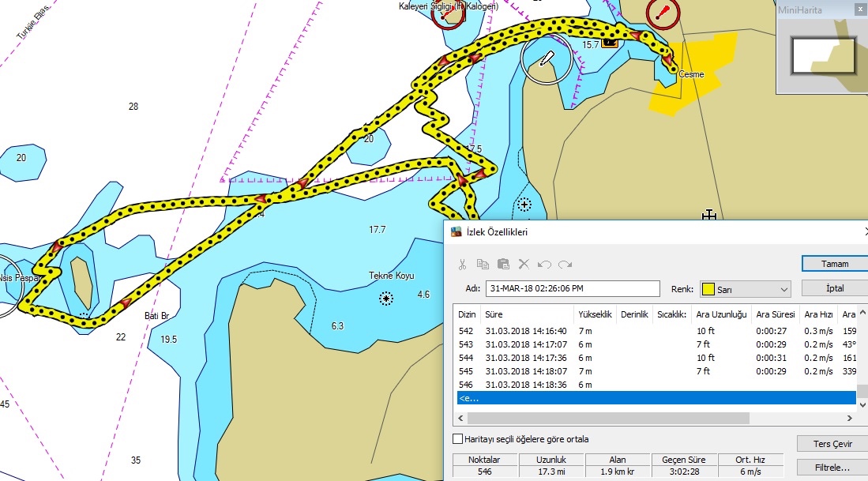Undo the last track edit
Viewport: 868px width, 481px height.
pyautogui.click(x=544, y=265)
